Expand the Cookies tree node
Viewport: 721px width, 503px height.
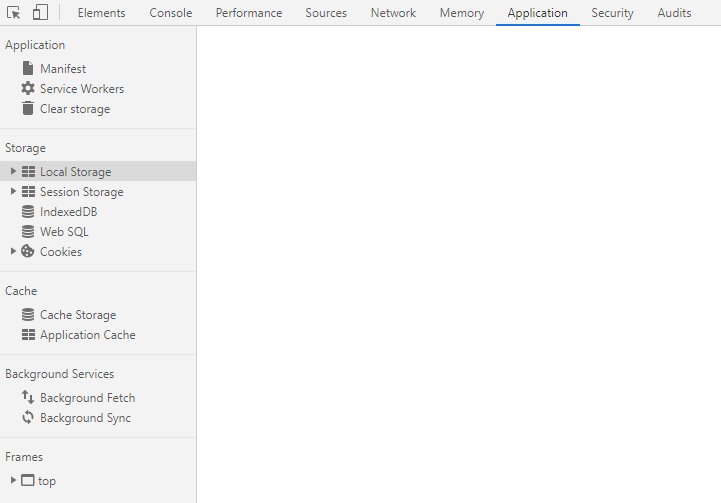(13, 251)
